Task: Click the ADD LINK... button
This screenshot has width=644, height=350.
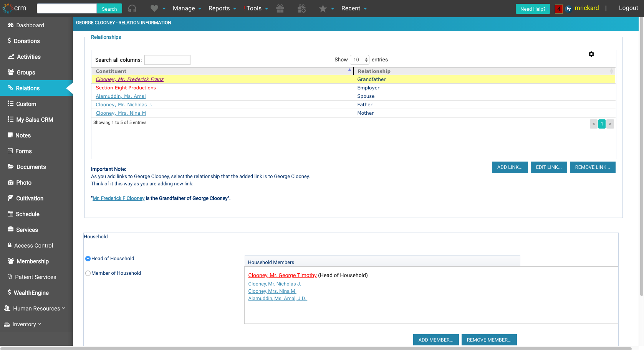Action: click(510, 167)
